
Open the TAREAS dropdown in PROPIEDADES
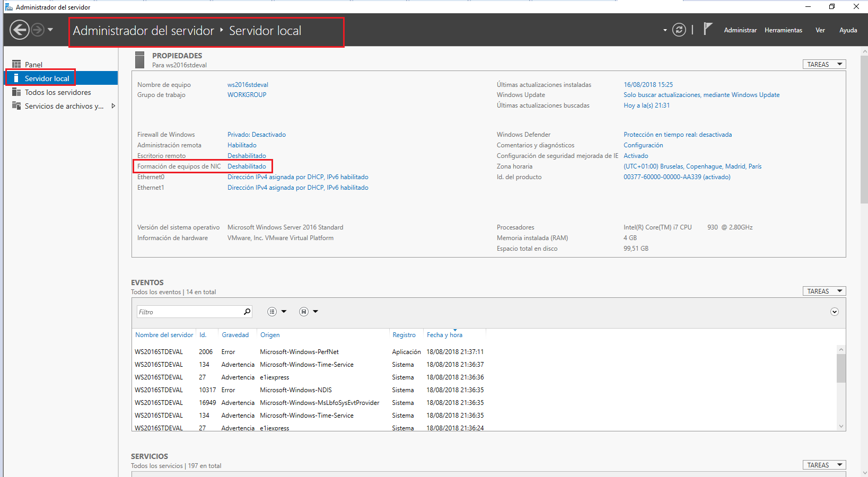[x=824, y=64]
